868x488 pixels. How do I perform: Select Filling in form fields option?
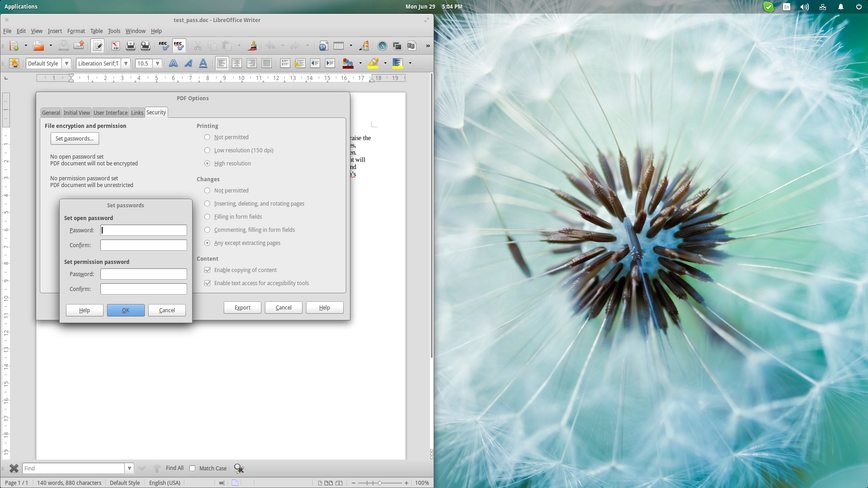207,217
